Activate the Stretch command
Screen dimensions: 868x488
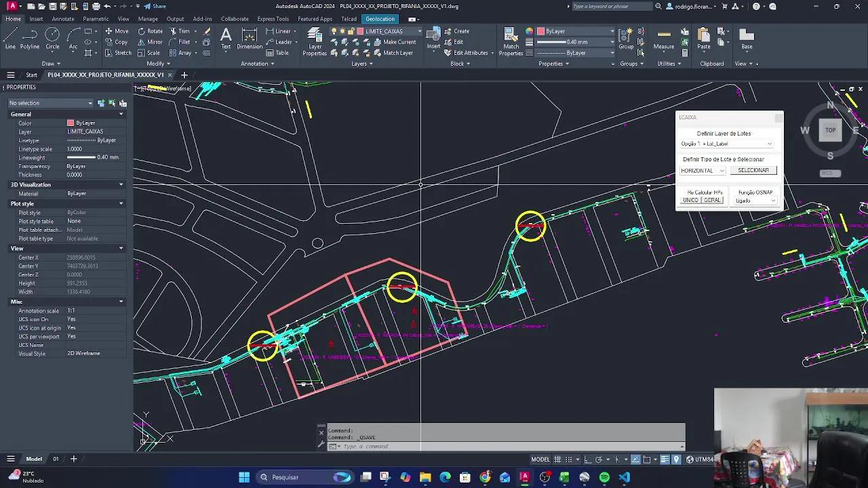(x=117, y=53)
